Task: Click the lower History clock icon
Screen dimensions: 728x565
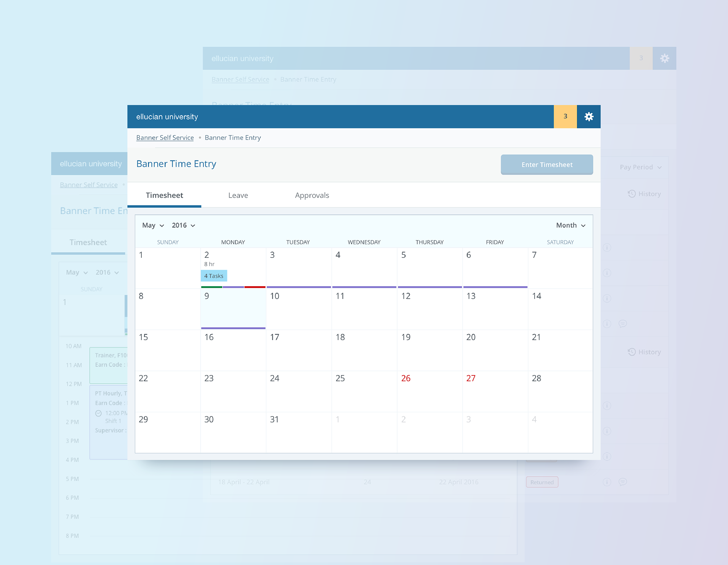Action: point(631,352)
